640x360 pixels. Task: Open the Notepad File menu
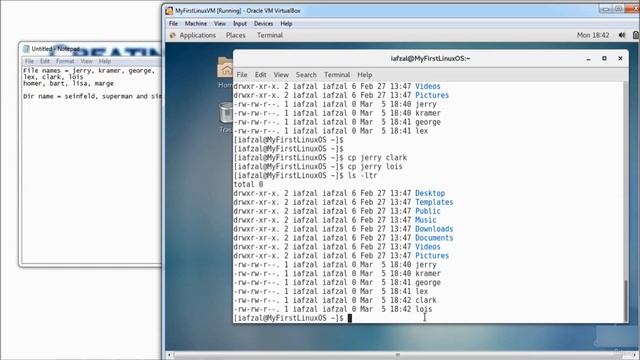click(29, 61)
